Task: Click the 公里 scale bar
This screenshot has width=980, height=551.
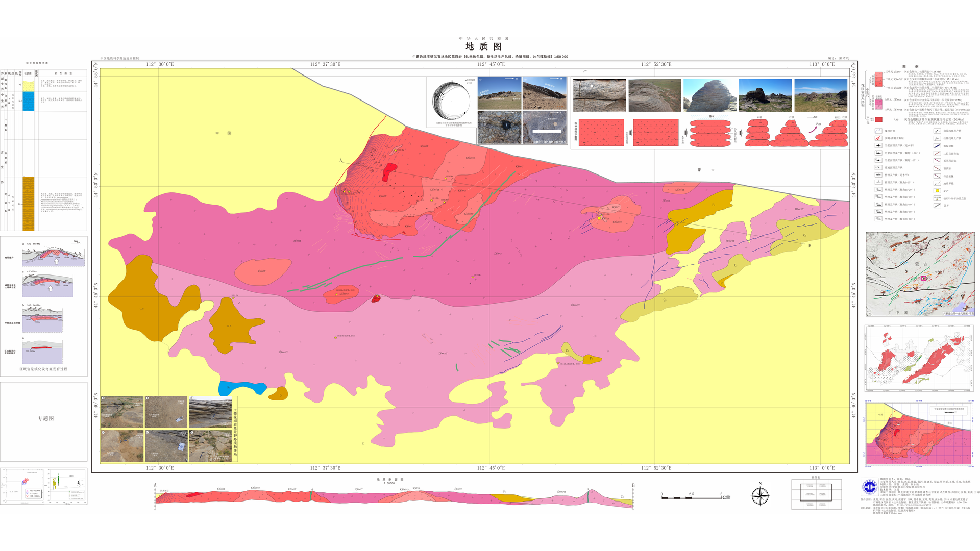Action: point(695,496)
